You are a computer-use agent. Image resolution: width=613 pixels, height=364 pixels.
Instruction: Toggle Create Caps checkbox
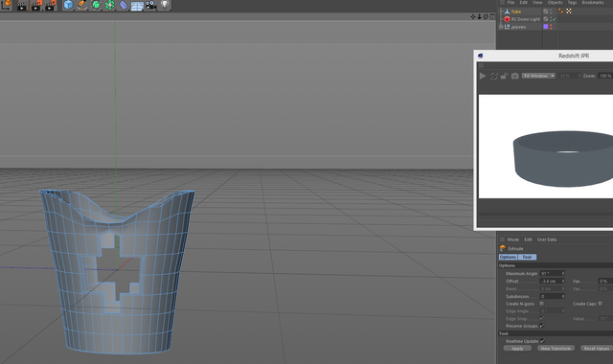(x=601, y=304)
